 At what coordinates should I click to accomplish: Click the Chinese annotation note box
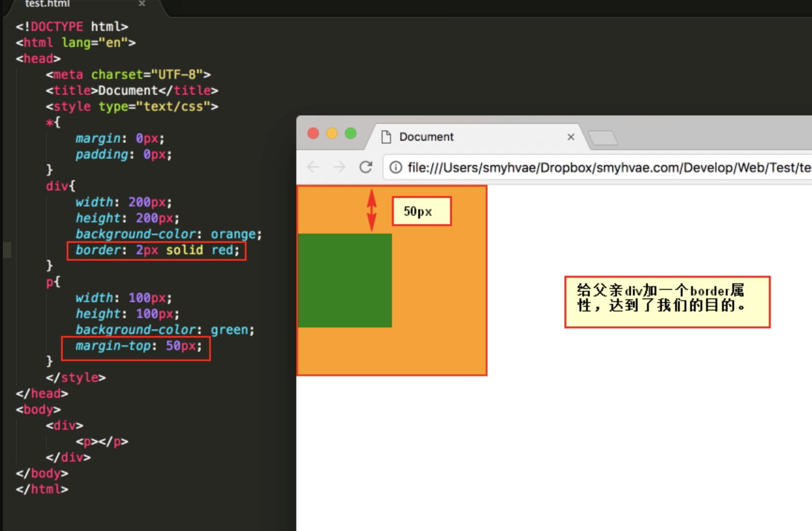[667, 302]
